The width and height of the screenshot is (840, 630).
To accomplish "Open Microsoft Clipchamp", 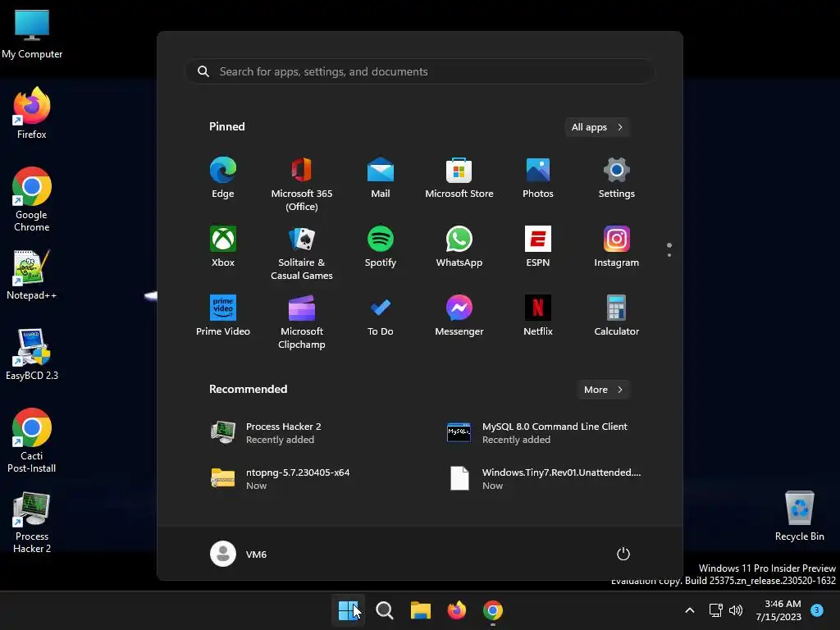I will pyautogui.click(x=302, y=322).
